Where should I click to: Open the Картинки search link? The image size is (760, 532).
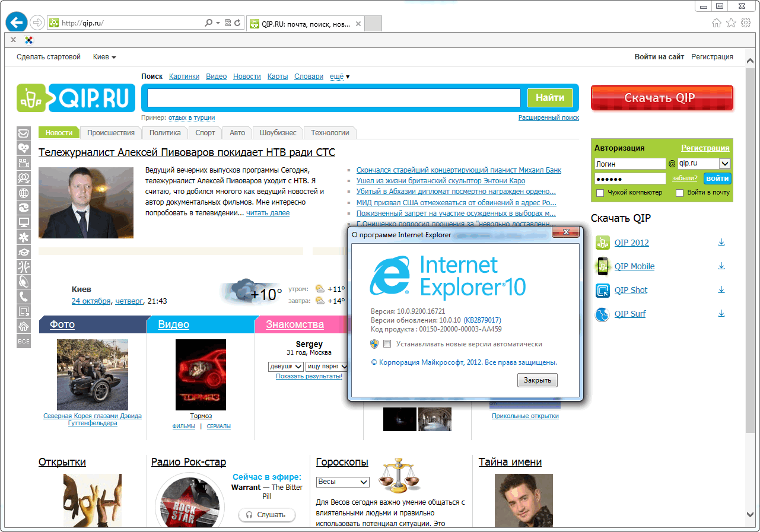(x=184, y=77)
